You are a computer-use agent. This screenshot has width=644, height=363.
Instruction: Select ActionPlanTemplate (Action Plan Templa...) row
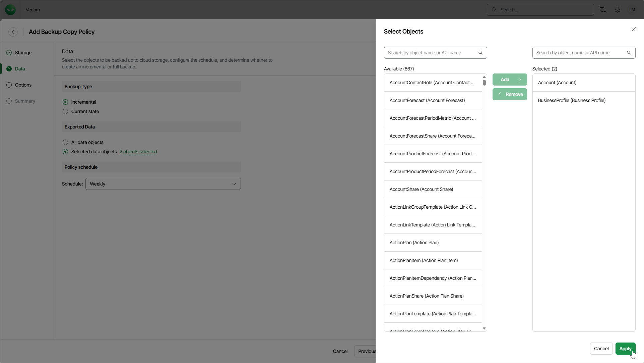point(433,314)
